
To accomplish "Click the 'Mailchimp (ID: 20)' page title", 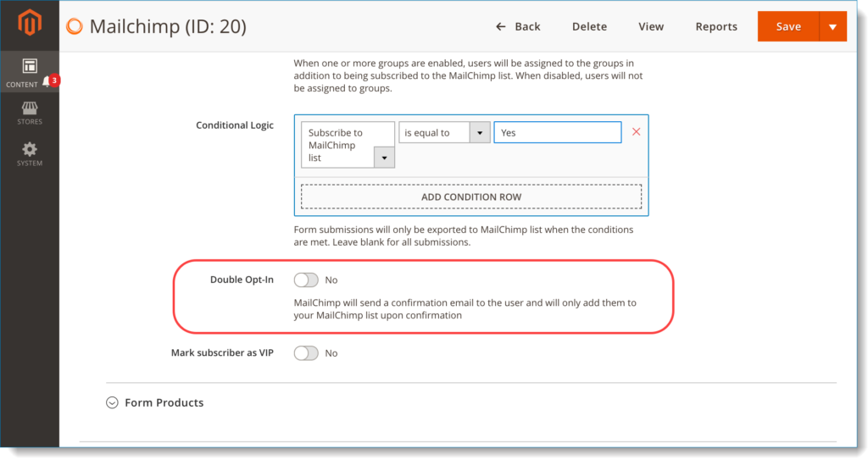I will tap(168, 26).
